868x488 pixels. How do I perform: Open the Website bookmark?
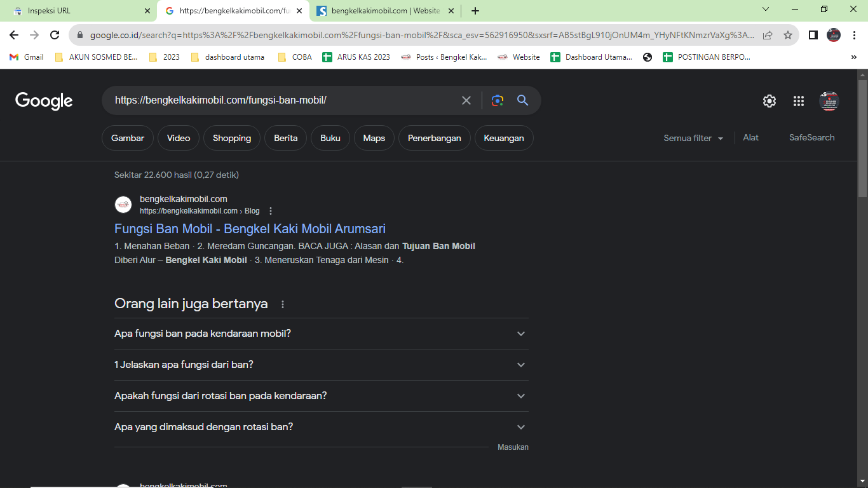click(x=519, y=57)
